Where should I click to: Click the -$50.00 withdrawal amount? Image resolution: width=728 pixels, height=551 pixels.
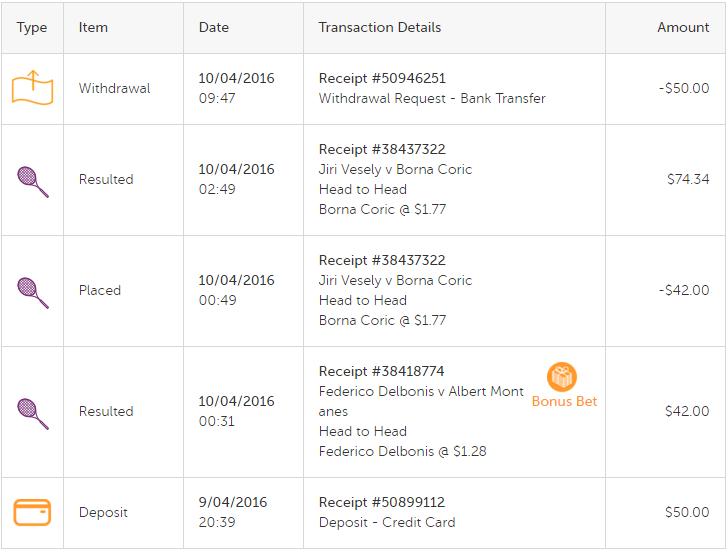point(684,88)
